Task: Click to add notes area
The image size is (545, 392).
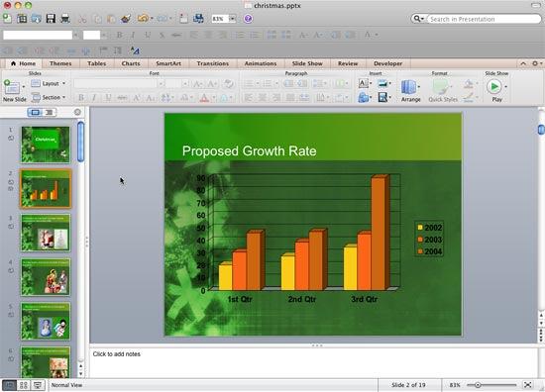Action: pyautogui.click(x=313, y=362)
